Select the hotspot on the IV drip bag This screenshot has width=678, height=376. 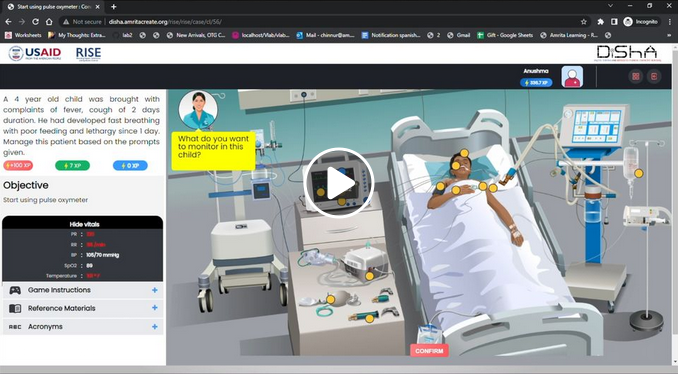point(639,173)
